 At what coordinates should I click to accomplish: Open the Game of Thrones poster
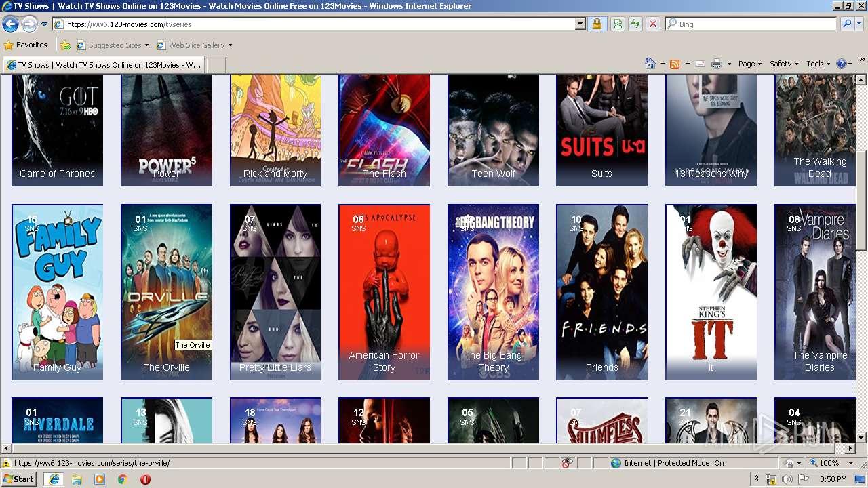57,130
